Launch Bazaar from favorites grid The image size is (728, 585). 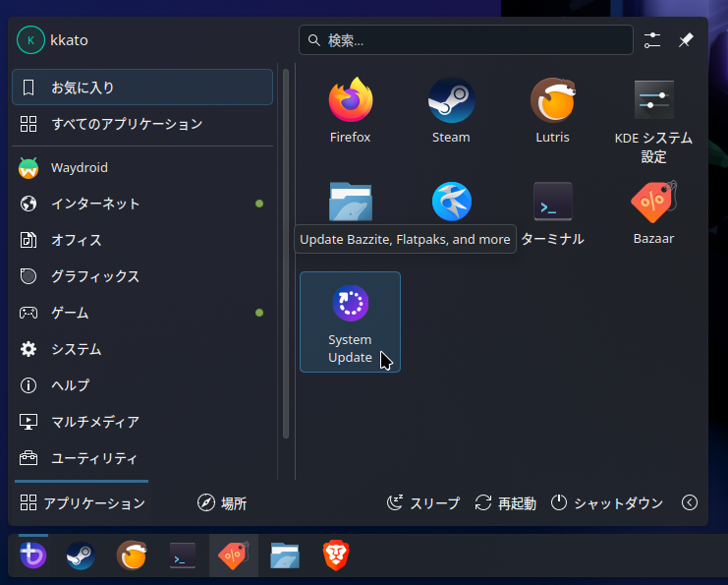pos(653,213)
